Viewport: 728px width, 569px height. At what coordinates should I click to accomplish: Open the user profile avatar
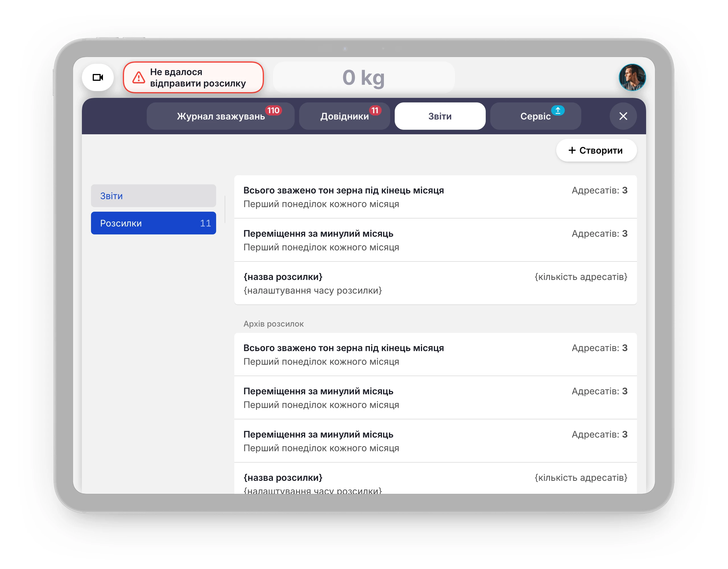coord(632,77)
